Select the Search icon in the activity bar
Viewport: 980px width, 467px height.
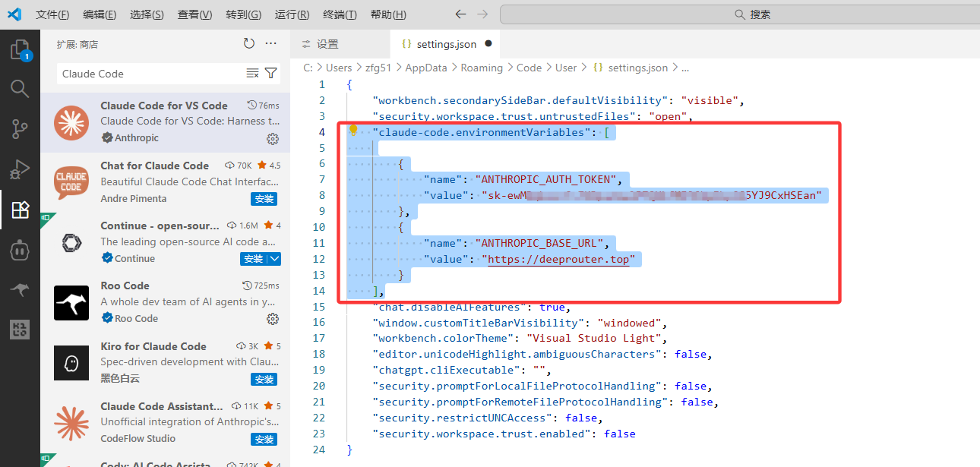tap(20, 89)
